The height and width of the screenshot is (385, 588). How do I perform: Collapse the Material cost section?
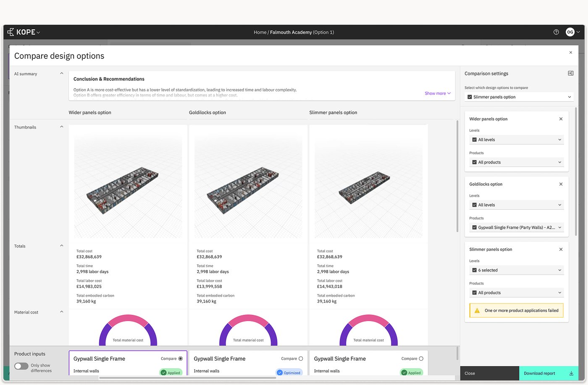[x=62, y=312]
